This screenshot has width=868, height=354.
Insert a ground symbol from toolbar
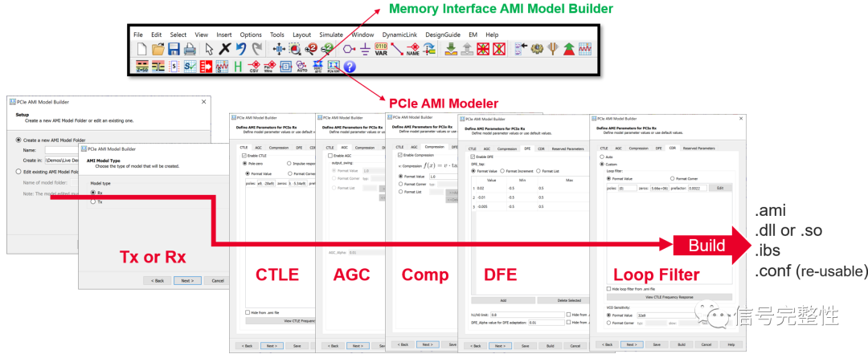point(365,49)
